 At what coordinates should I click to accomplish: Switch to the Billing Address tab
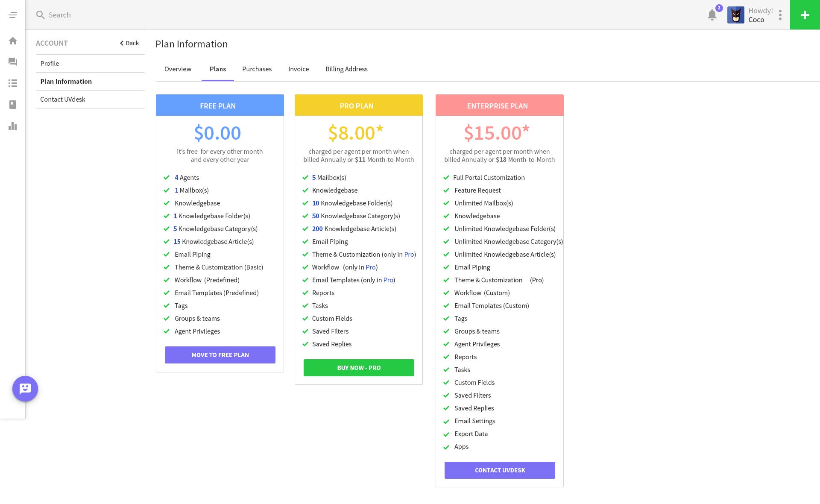(346, 69)
